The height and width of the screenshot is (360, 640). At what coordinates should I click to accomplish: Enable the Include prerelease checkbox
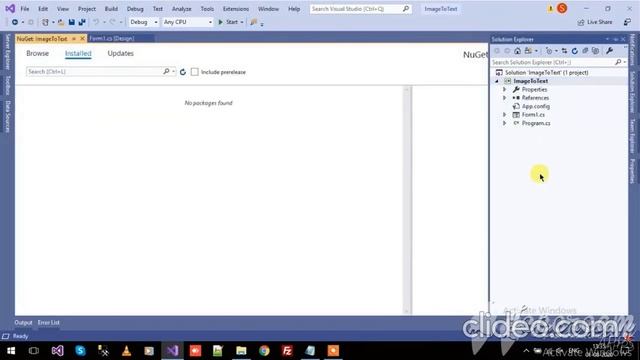click(195, 72)
